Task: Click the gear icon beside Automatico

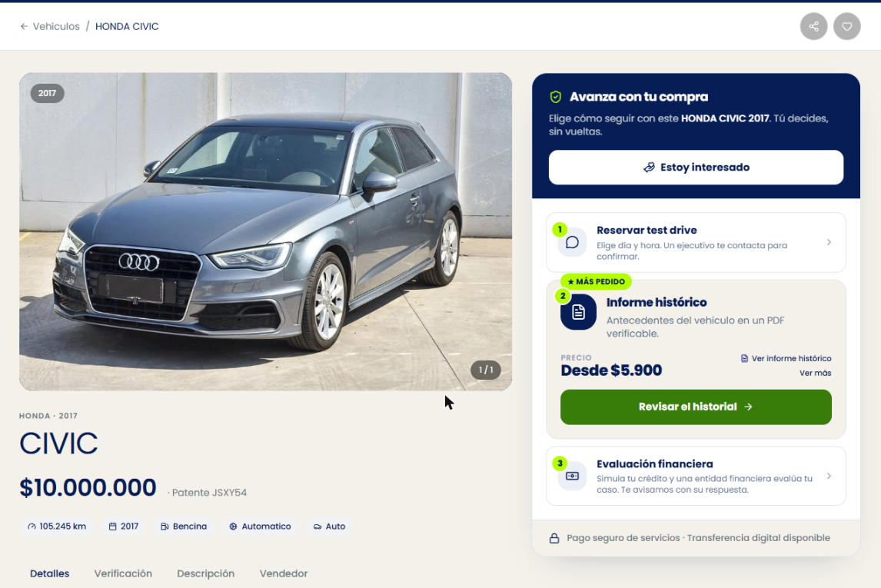Action: 233,527
